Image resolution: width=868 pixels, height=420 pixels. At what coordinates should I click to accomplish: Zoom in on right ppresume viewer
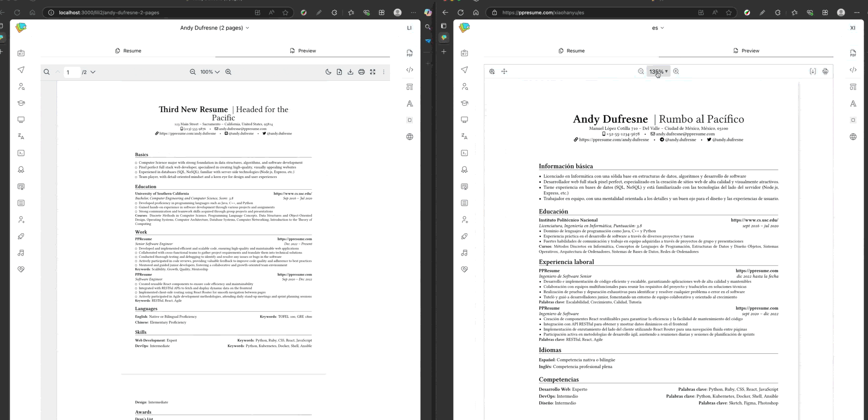pyautogui.click(x=676, y=71)
